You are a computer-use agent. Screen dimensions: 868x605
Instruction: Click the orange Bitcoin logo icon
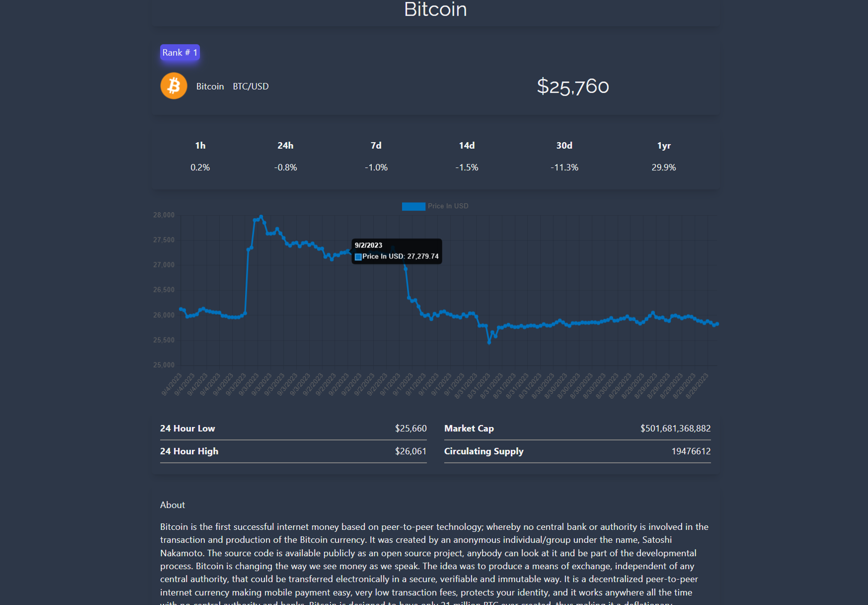click(174, 86)
